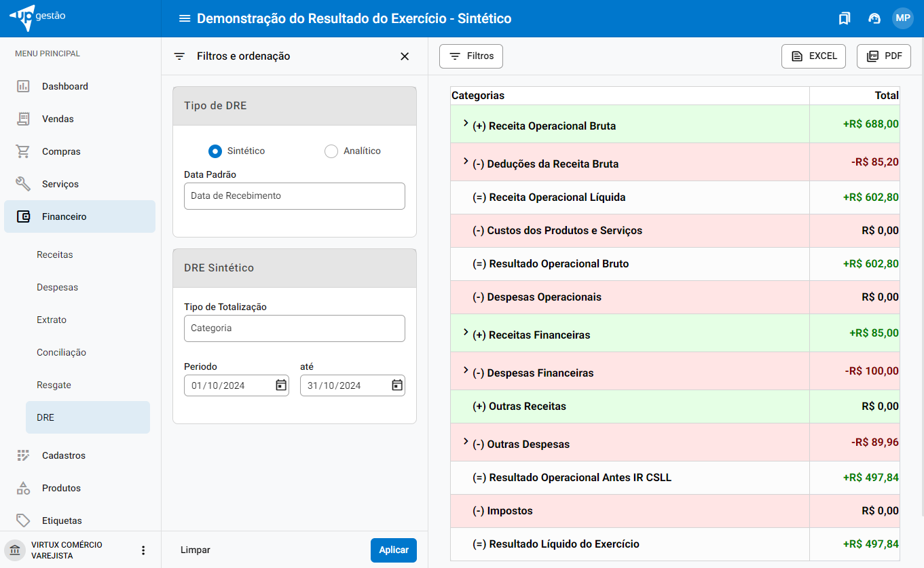Open the Dashboard menu item
Viewport: 924px width, 568px height.
coord(65,86)
